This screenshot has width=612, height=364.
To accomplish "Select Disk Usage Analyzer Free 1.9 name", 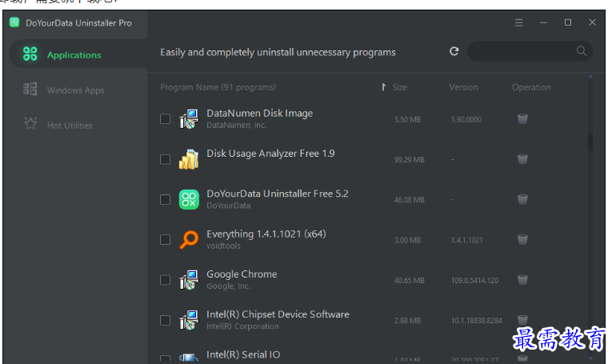I will coord(270,154).
